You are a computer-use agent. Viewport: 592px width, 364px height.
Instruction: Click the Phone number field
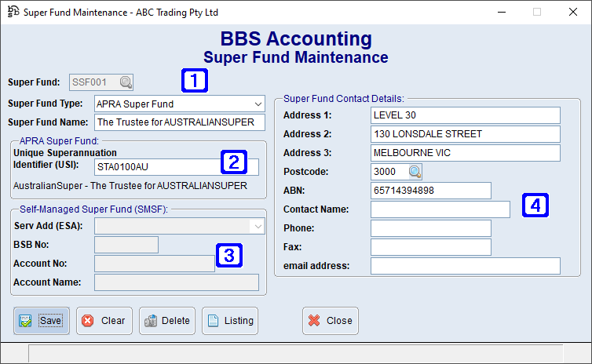tap(430, 228)
